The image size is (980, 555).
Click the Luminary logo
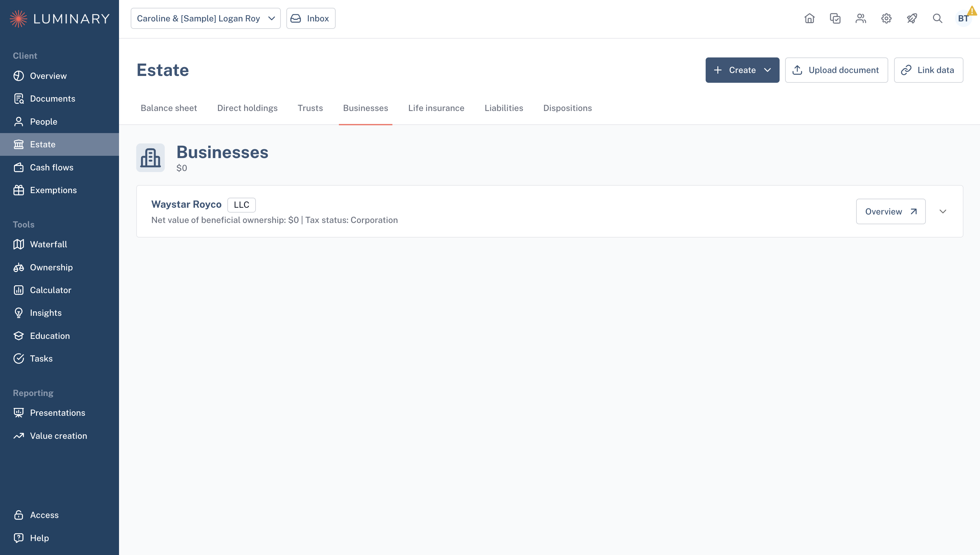pos(60,18)
